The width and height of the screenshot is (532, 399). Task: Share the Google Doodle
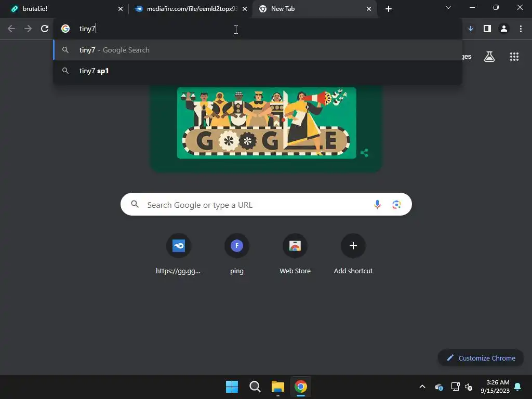364,153
